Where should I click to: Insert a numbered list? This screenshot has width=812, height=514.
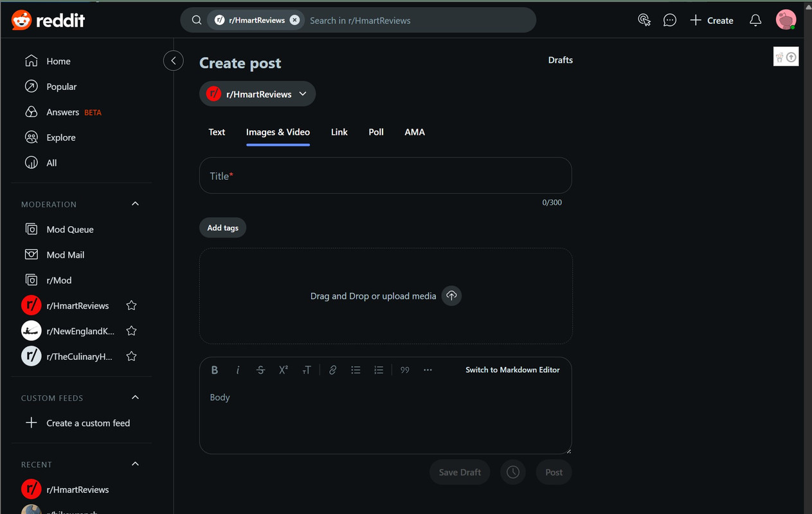click(379, 370)
